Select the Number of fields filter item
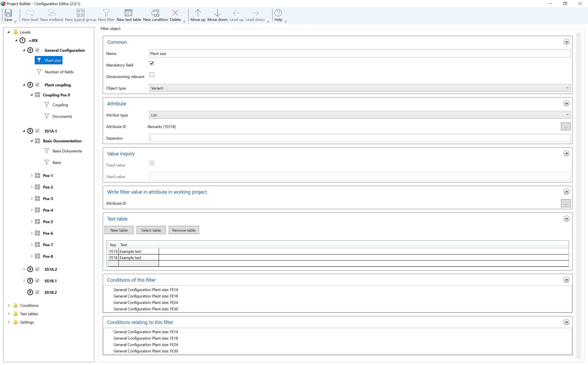Screen dimensions: 588x365 tap(59, 72)
